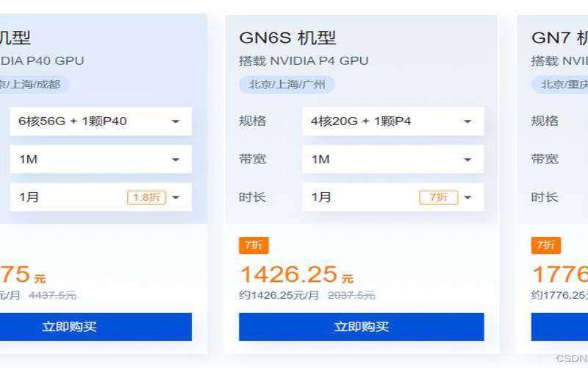Click the 1.8折 discount label

coord(147,197)
